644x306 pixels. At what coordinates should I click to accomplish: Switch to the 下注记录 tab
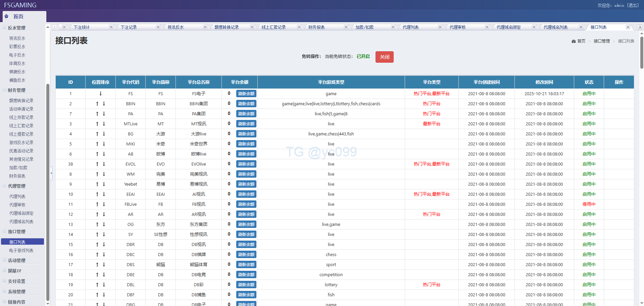pos(129,27)
